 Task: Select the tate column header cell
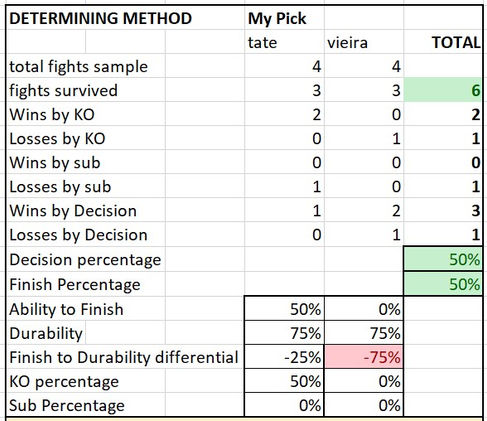click(284, 42)
